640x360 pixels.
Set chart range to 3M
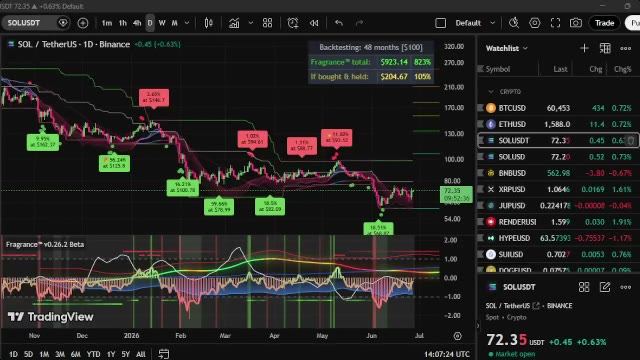(x=60, y=354)
